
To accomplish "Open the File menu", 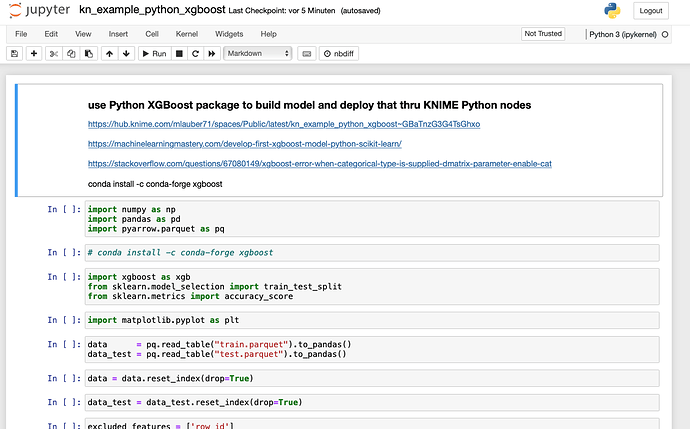I will (21, 34).
